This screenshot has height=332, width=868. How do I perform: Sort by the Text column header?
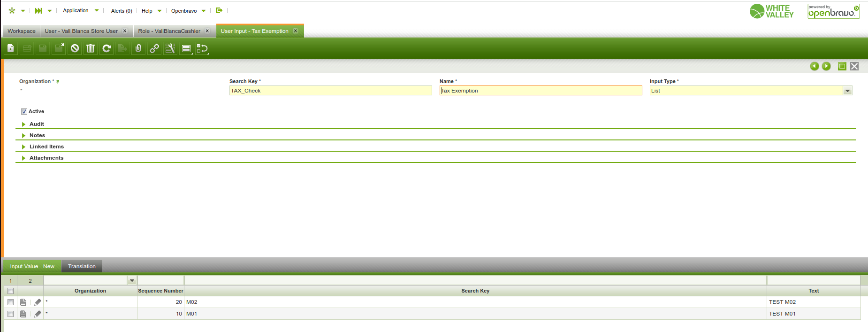(814, 291)
